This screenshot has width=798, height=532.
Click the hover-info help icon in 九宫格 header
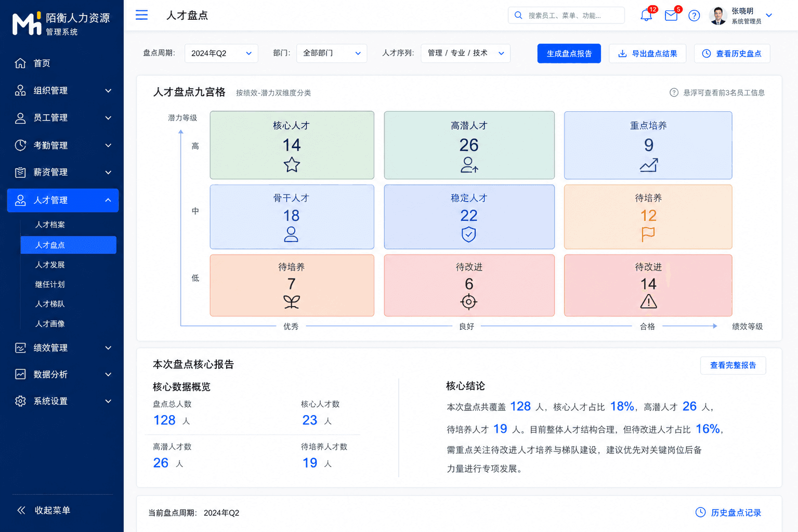(x=674, y=92)
